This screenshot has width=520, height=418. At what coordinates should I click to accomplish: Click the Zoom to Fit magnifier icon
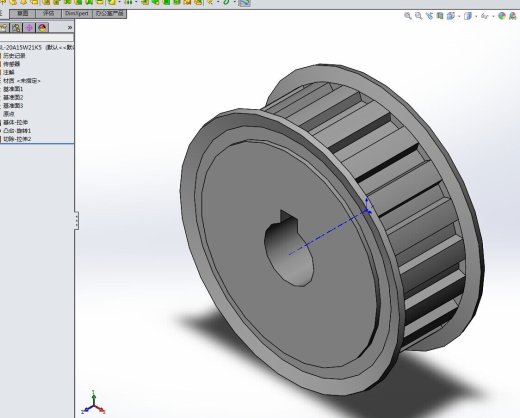pyautogui.click(x=408, y=16)
